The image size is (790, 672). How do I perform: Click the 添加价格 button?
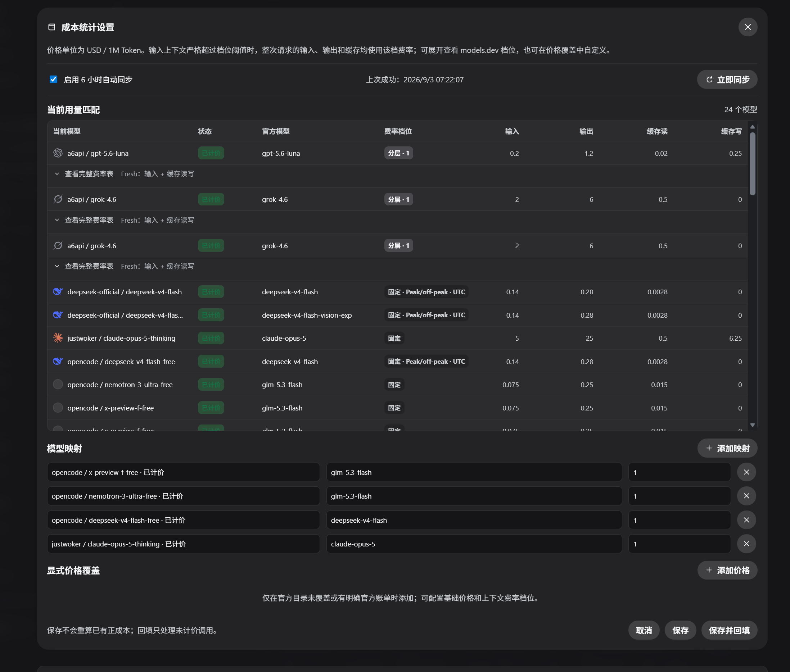(727, 570)
